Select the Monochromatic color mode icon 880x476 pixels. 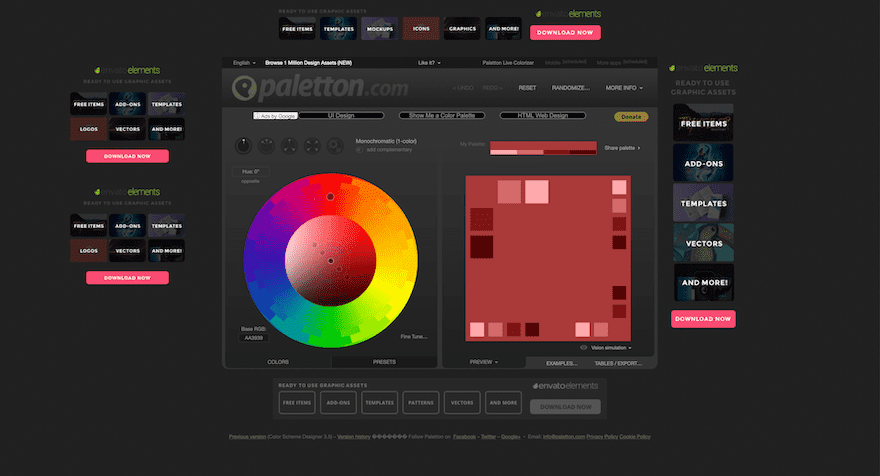coord(243,146)
